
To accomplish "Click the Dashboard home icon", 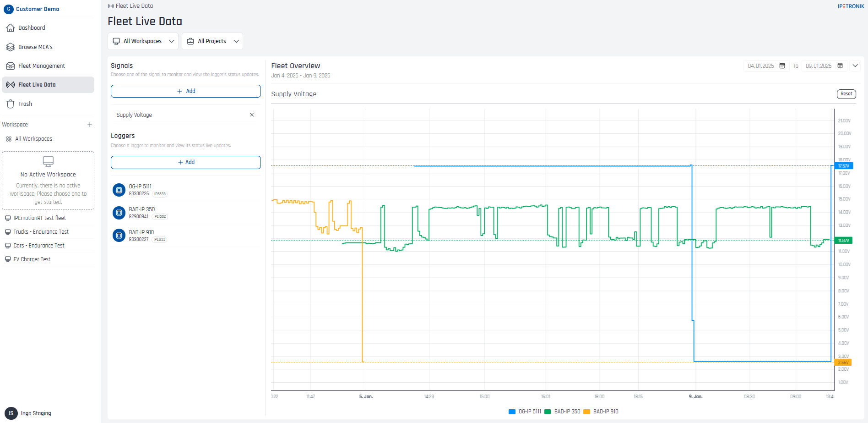I will coord(11,28).
